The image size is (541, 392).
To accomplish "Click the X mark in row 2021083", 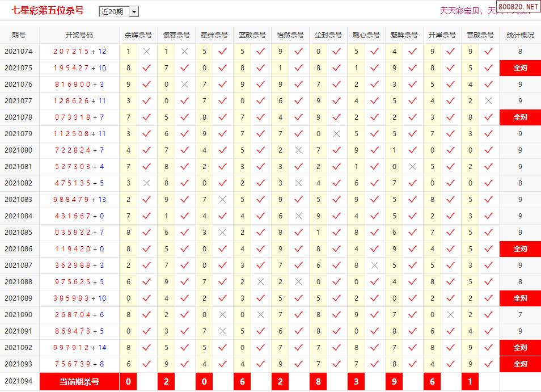I will coord(222,200).
